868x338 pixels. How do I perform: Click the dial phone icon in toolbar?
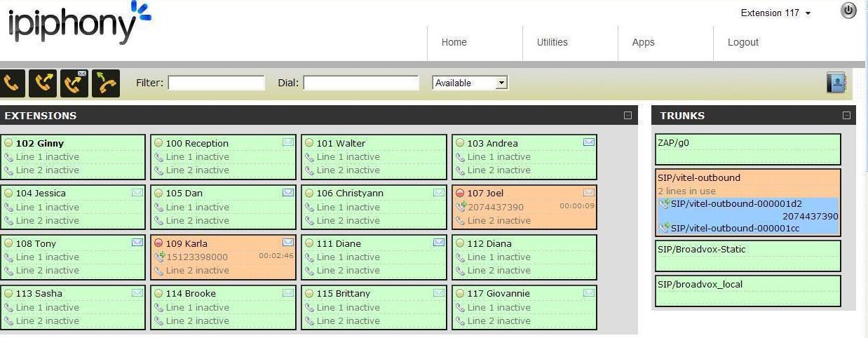13,83
